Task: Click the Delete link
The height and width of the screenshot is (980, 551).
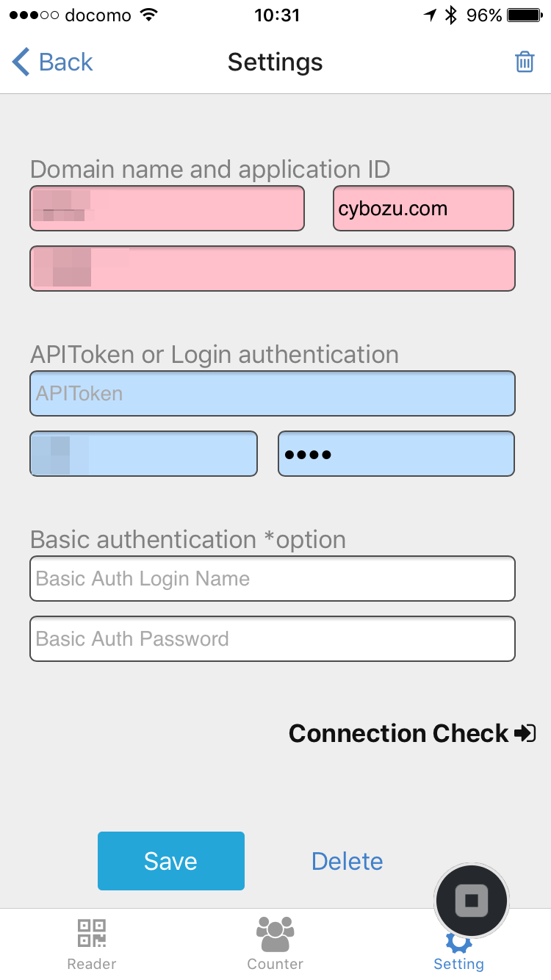Action: [x=347, y=861]
